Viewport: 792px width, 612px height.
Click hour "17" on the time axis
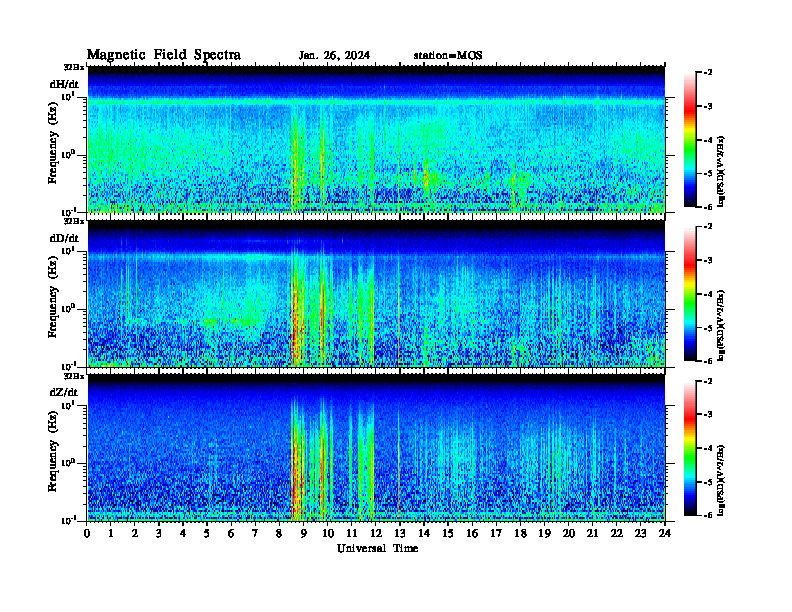click(496, 533)
